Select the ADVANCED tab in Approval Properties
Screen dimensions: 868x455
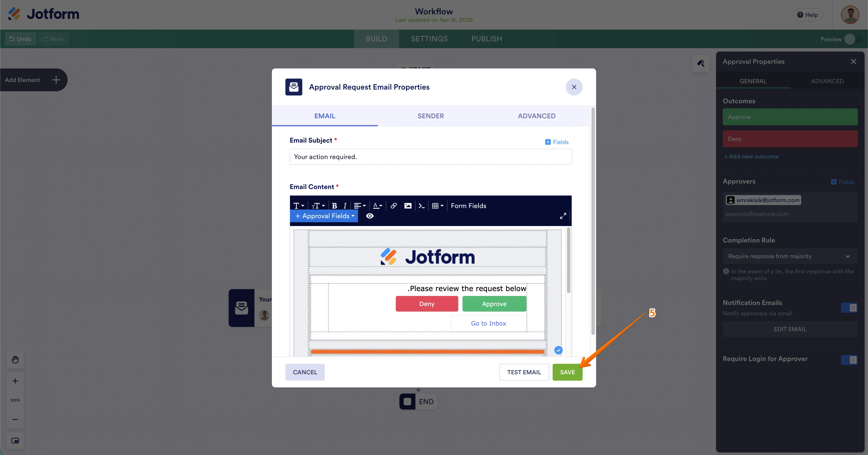coord(827,81)
